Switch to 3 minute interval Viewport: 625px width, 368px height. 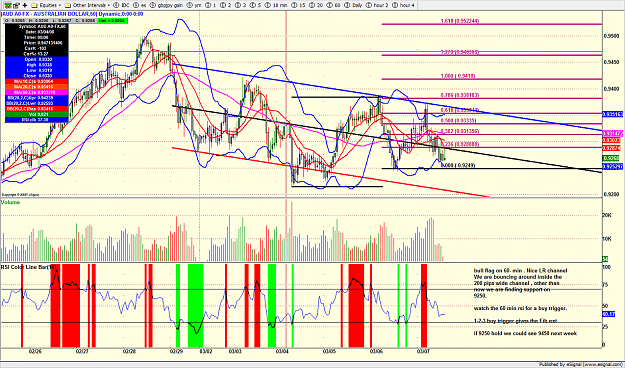241,5
